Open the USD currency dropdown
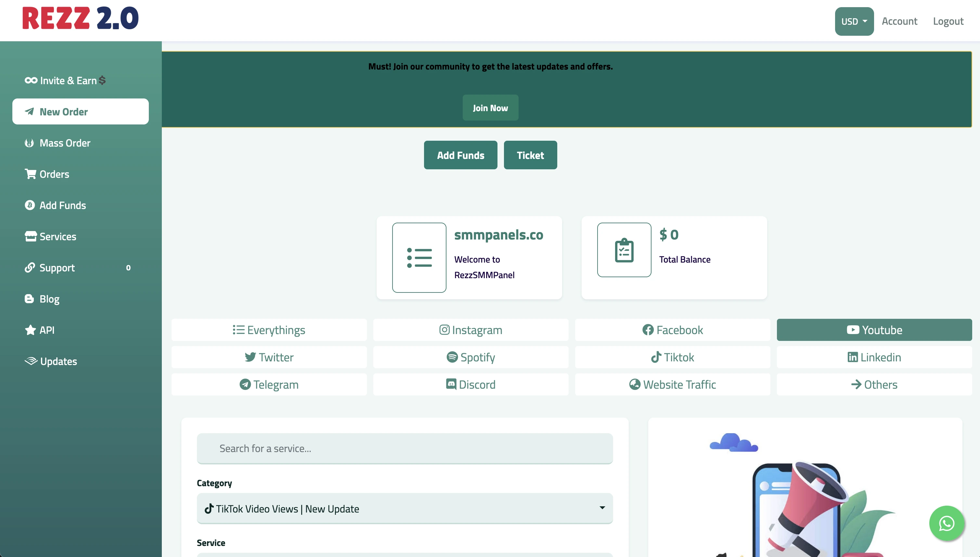Viewport: 980px width, 557px height. [x=854, y=21]
